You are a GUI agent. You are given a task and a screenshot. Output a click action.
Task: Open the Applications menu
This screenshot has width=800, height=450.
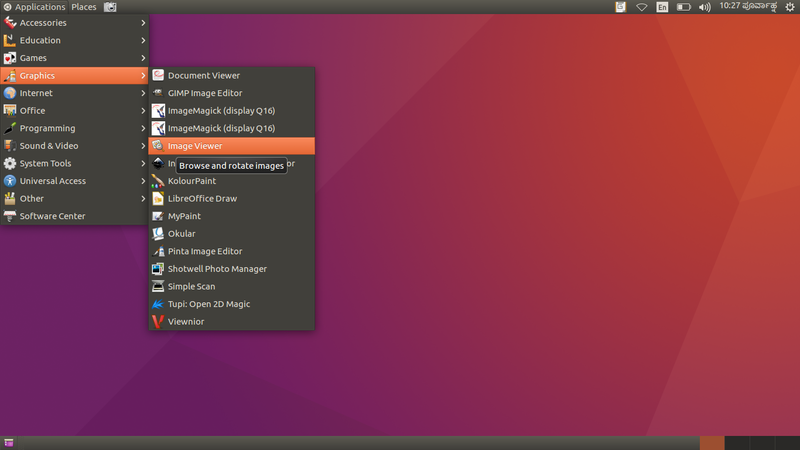pos(34,7)
